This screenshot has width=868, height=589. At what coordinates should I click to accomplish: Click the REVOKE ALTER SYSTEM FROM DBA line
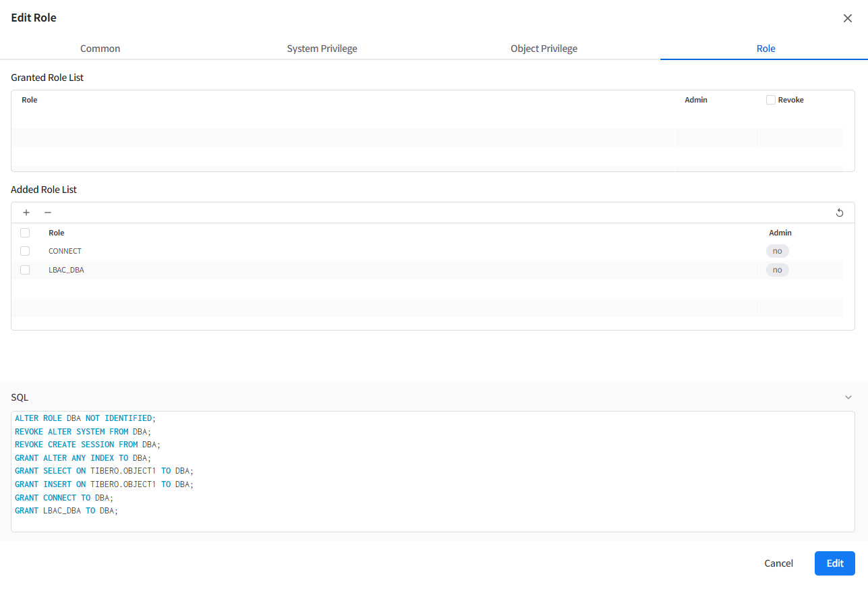tap(83, 432)
